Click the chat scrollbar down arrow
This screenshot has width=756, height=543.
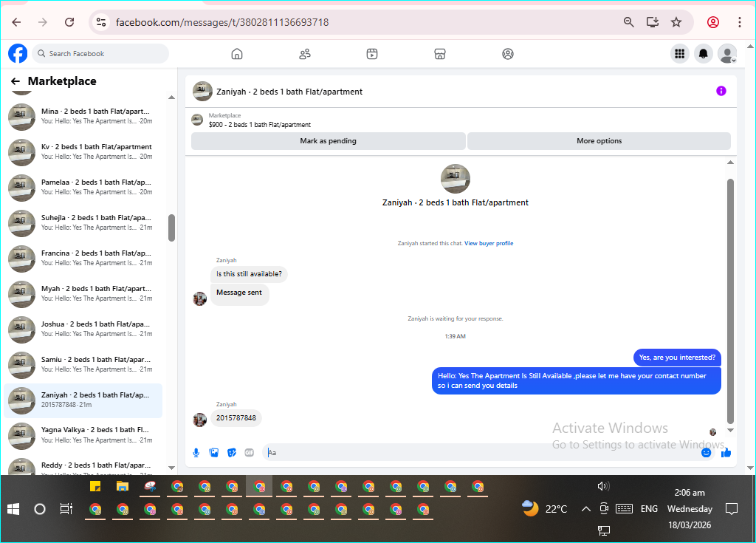[x=730, y=430]
